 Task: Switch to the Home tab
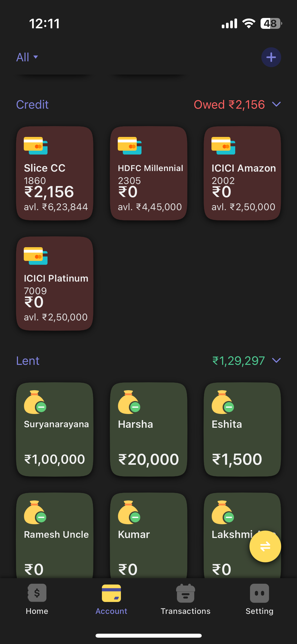(37, 599)
